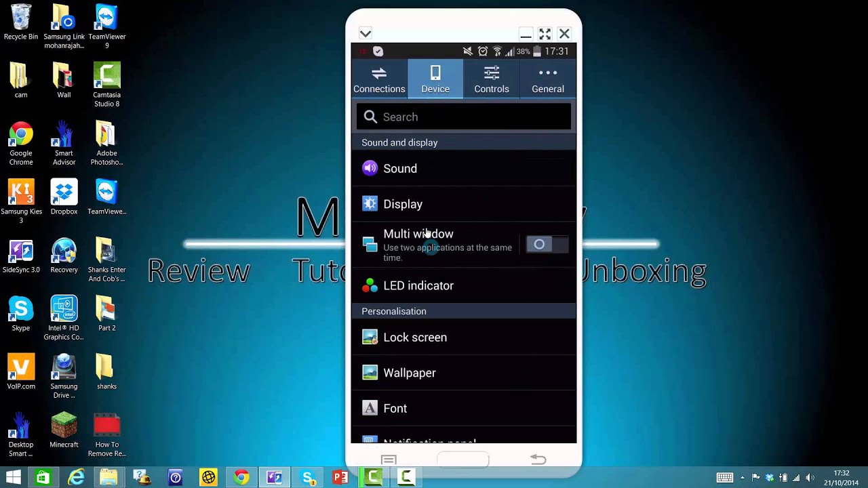Open Recovery desktop shortcut
Image resolution: width=868 pixels, height=488 pixels.
[x=64, y=256]
